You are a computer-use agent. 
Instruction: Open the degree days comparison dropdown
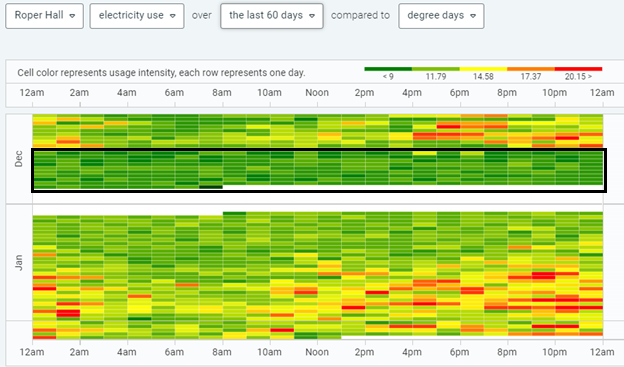click(441, 16)
